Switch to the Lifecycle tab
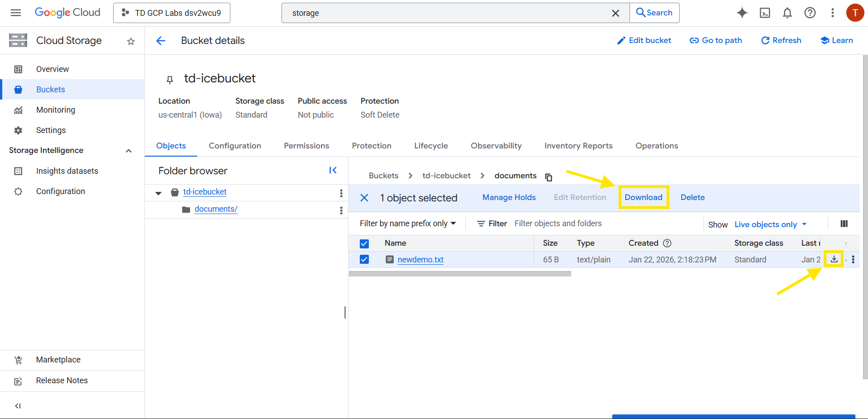This screenshot has height=419, width=868. click(x=431, y=146)
